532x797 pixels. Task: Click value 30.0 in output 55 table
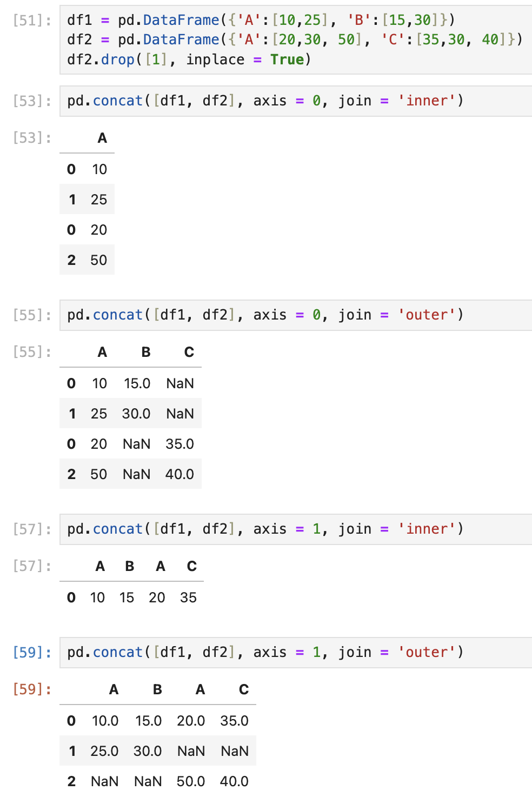pos(136,414)
